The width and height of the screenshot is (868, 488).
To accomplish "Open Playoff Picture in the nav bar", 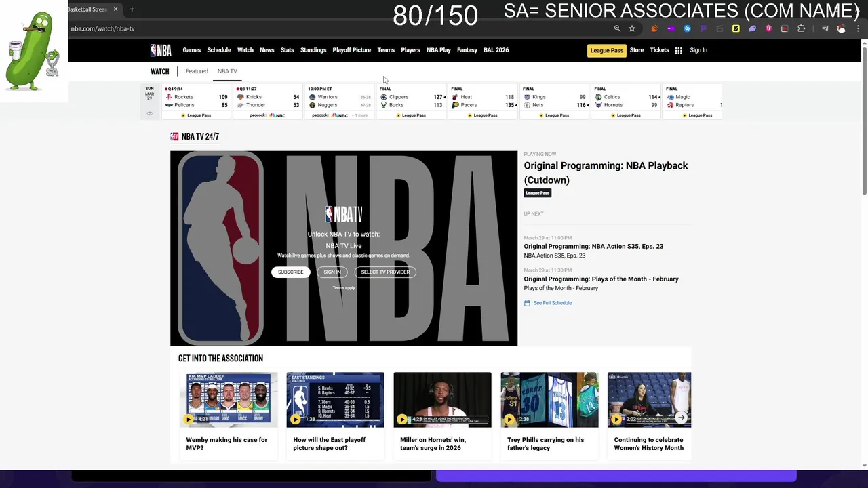I will tap(352, 50).
